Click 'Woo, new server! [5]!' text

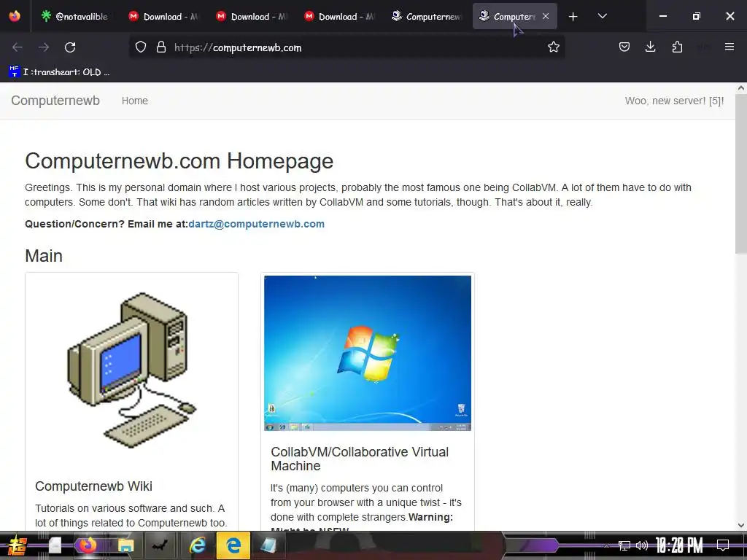[x=674, y=101]
